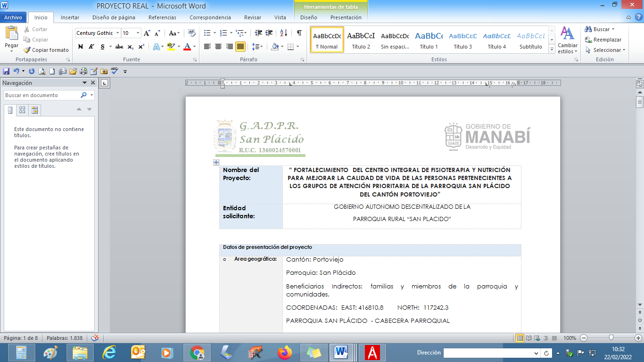Show paragraph marks with the pilcrow icon

click(299, 33)
